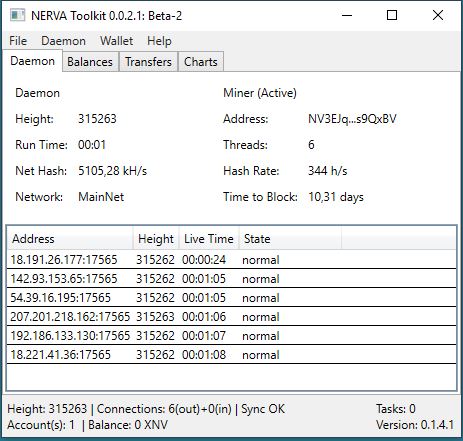The image size is (463, 441).
Task: Switch to the Balances tab
Action: [x=90, y=62]
